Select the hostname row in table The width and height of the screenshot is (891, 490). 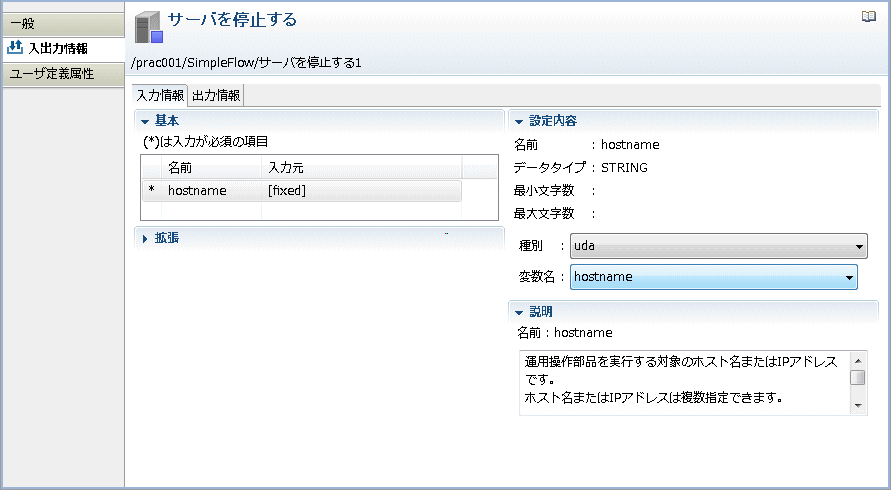[x=302, y=191]
